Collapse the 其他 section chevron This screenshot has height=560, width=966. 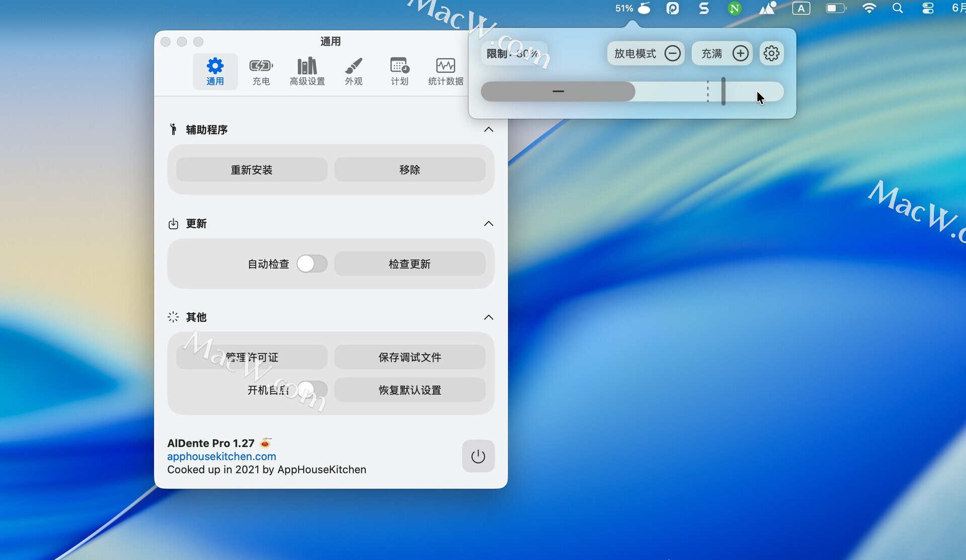[489, 317]
